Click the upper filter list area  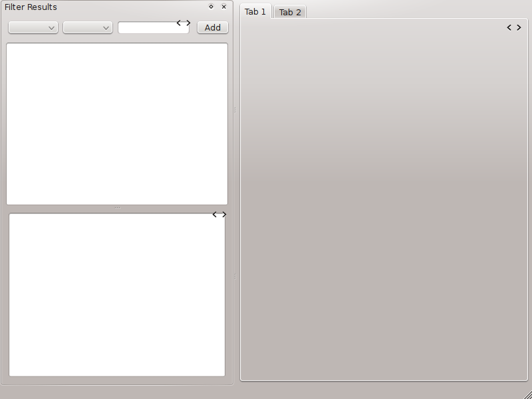[117, 124]
